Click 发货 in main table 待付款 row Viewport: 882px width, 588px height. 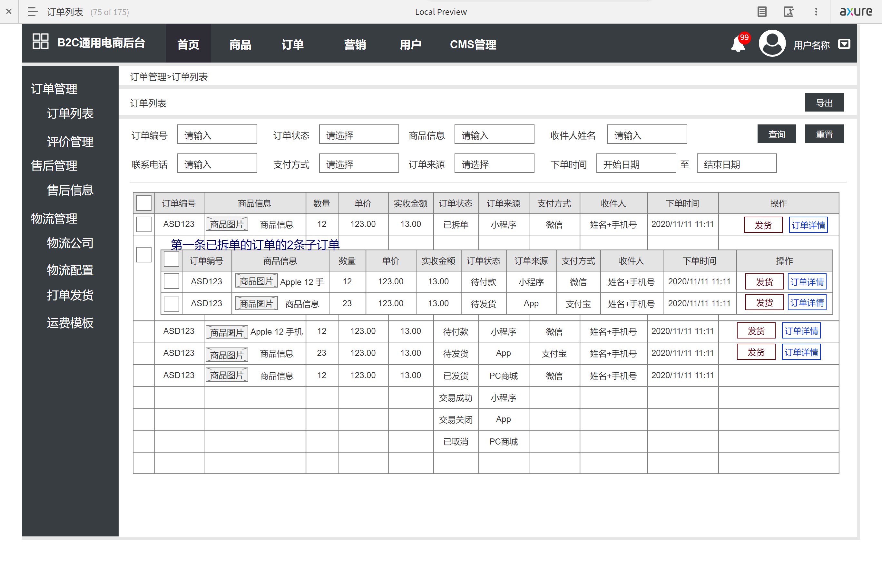(756, 331)
